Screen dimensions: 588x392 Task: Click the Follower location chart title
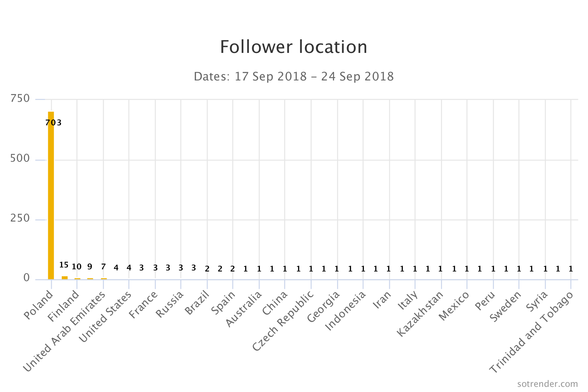[x=294, y=47]
